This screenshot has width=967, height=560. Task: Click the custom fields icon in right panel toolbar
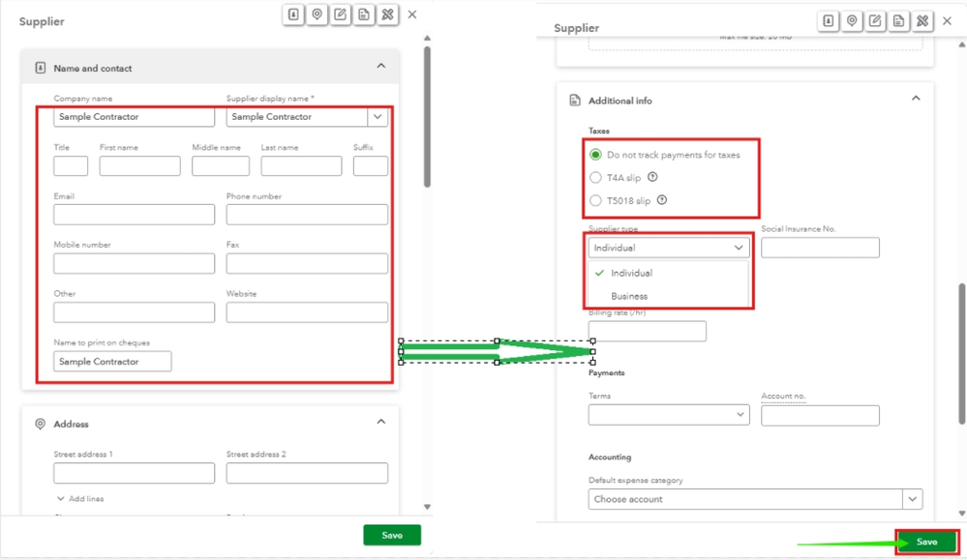coord(922,21)
